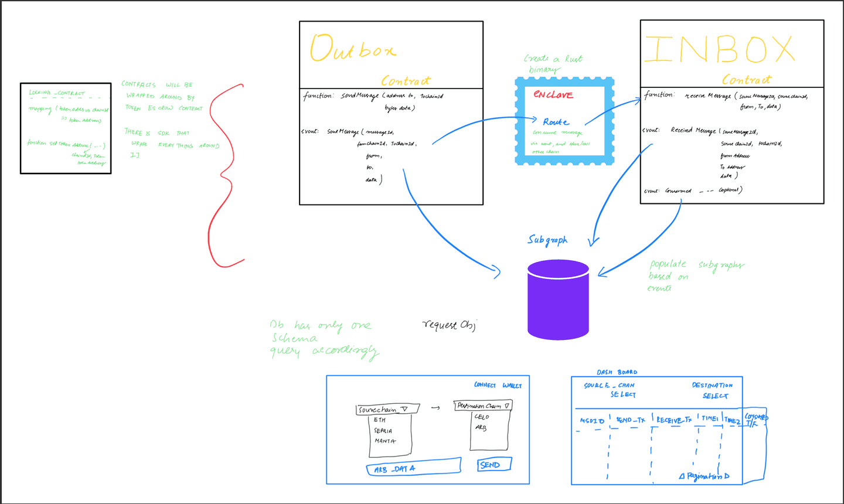
Task: Click the next-page triangle after Pagination
Action: 727,476
